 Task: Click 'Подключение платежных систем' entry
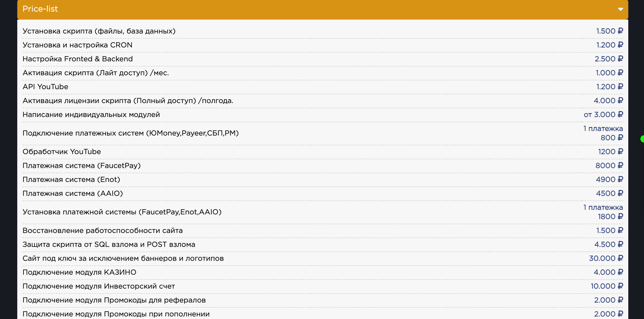coord(131,133)
